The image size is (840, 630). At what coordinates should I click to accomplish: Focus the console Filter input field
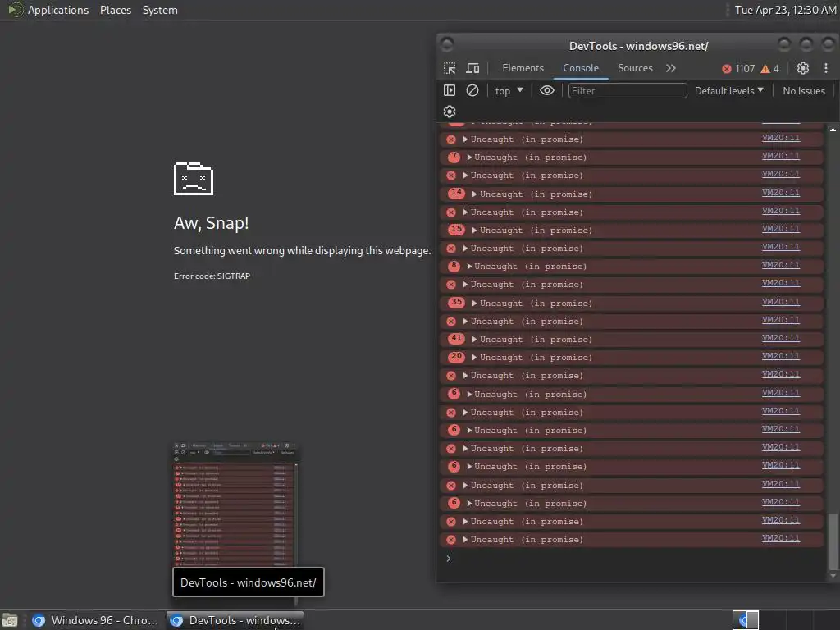tap(628, 90)
